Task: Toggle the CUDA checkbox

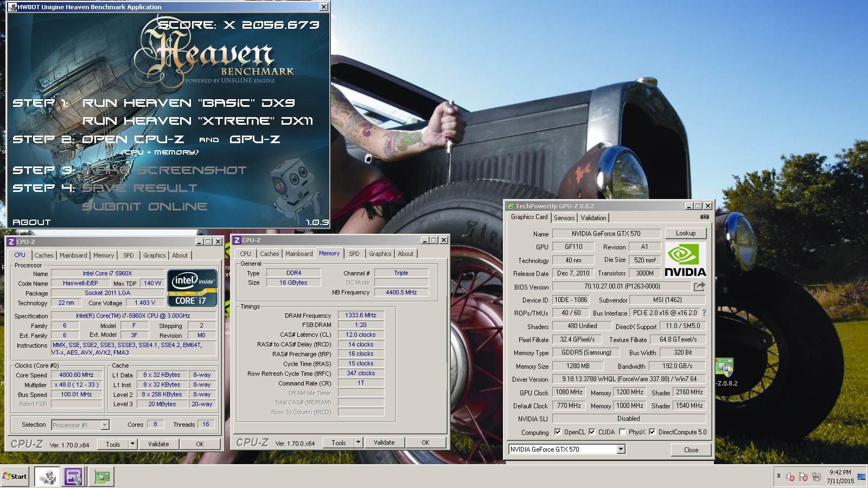Action: [592, 432]
